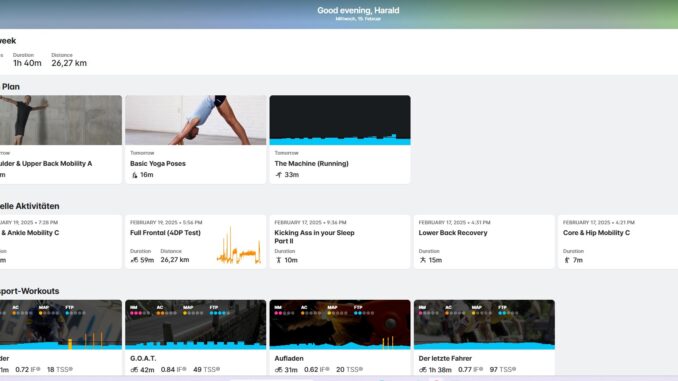Open Kicking Ass in your Sleep activity

(x=340, y=242)
